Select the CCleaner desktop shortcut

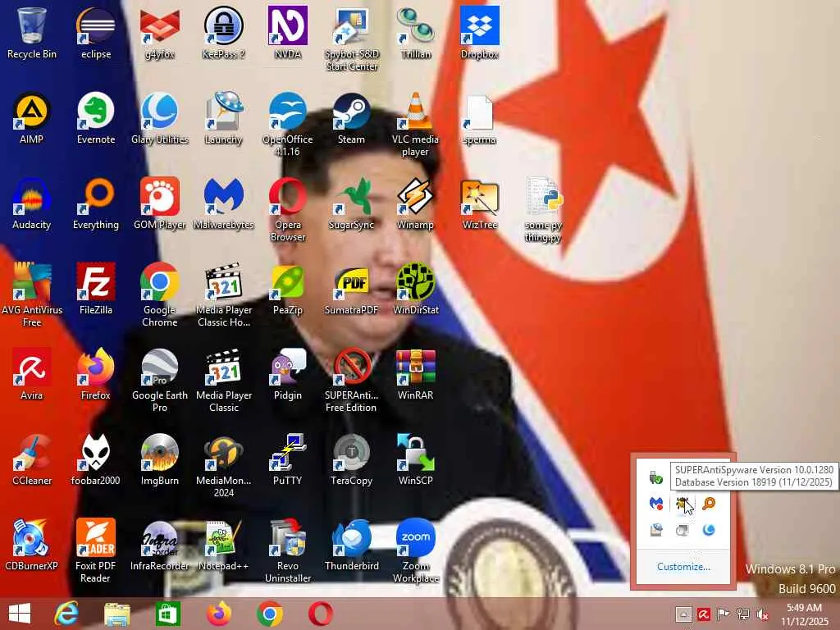[32, 459]
